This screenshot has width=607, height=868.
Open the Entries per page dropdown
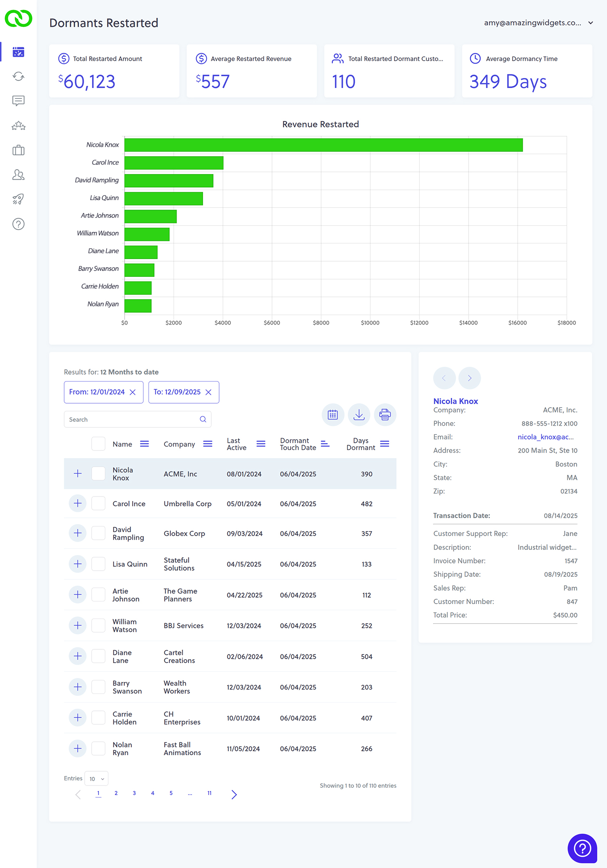pyautogui.click(x=97, y=779)
